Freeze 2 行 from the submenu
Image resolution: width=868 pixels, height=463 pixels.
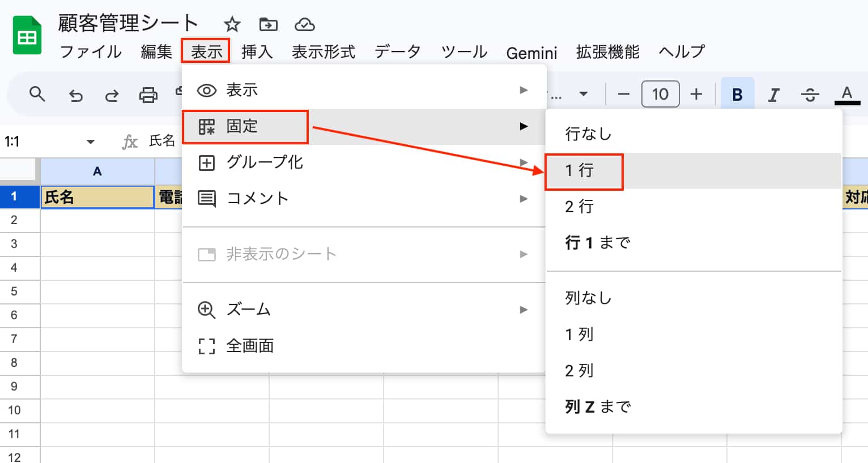click(x=693, y=207)
